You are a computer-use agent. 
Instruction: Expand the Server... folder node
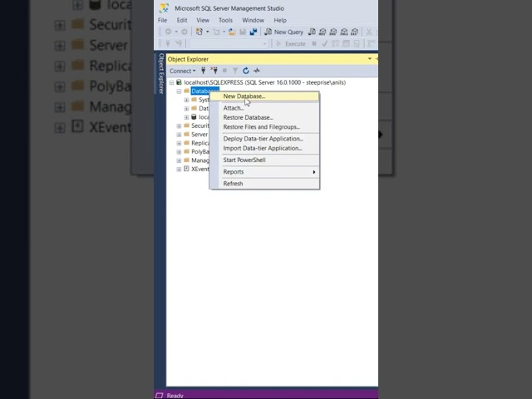[180, 135]
